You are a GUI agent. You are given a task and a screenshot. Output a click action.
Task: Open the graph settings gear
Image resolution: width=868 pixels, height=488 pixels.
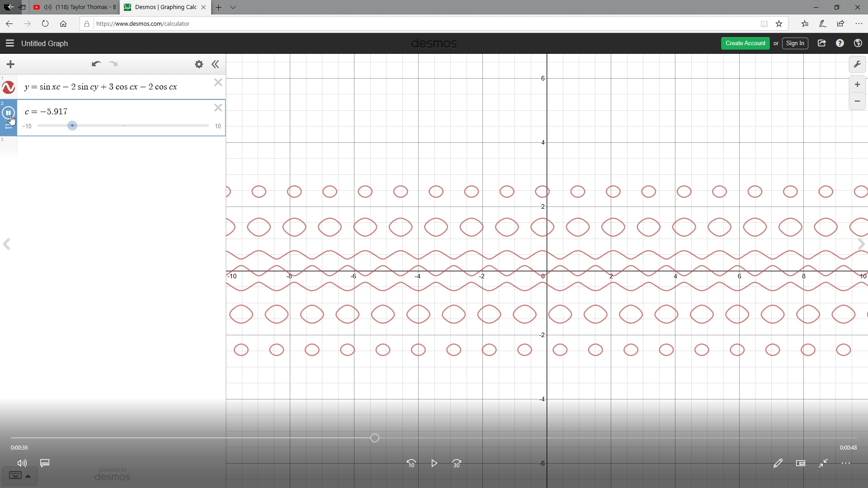click(199, 64)
